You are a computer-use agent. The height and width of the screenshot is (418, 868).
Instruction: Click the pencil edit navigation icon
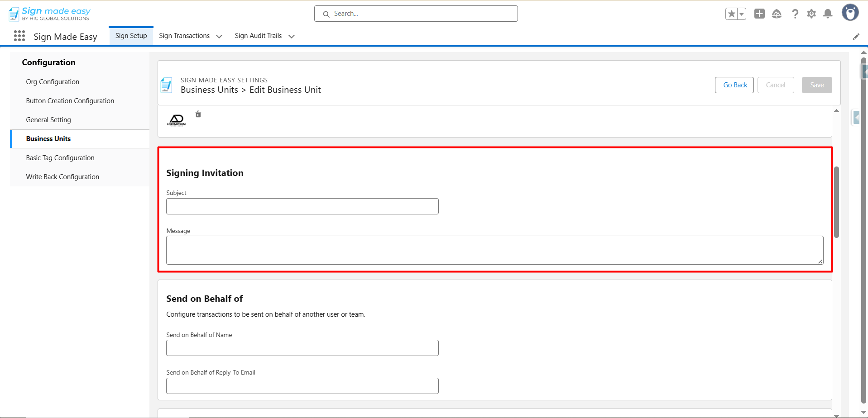click(856, 37)
